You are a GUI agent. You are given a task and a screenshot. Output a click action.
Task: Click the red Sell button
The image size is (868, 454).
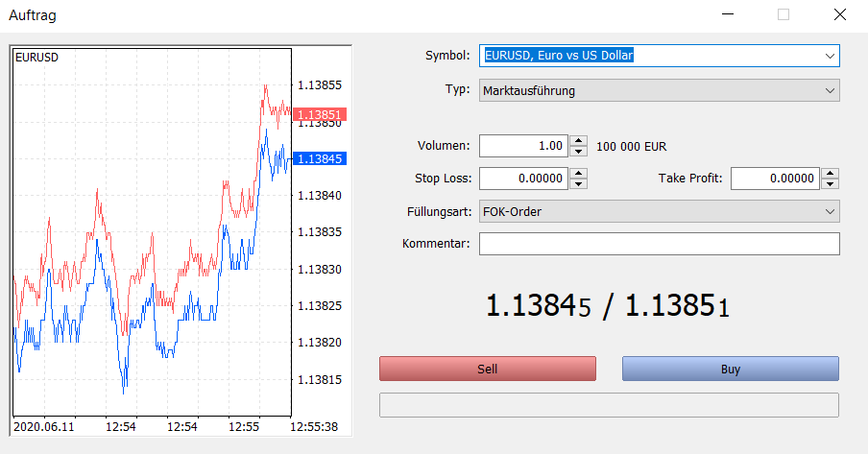tap(488, 369)
